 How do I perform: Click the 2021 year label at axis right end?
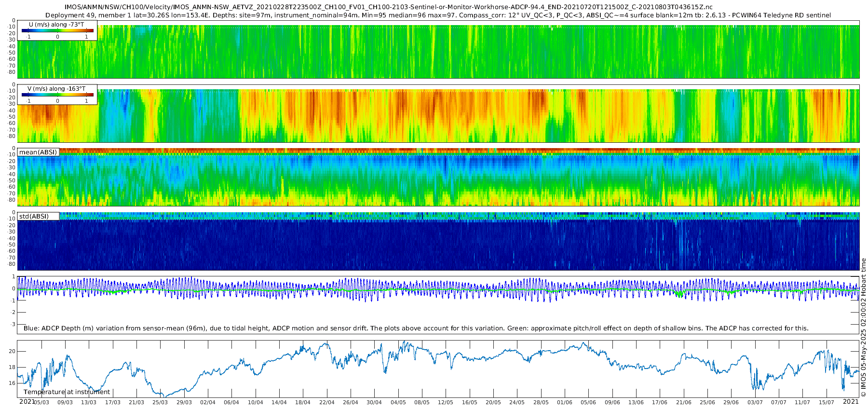[851, 401]
